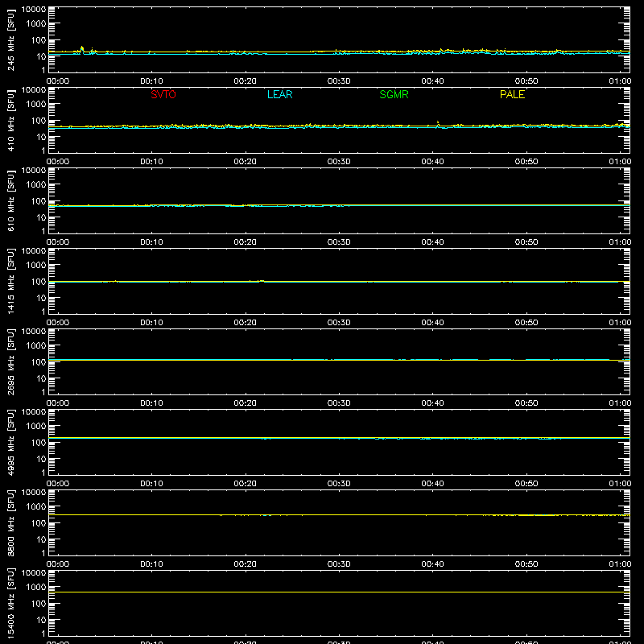The width and height of the screenshot is (644, 644).
Task: Click the 1000 y-axis label of the 4995 MHz panel
Action: tap(36, 427)
